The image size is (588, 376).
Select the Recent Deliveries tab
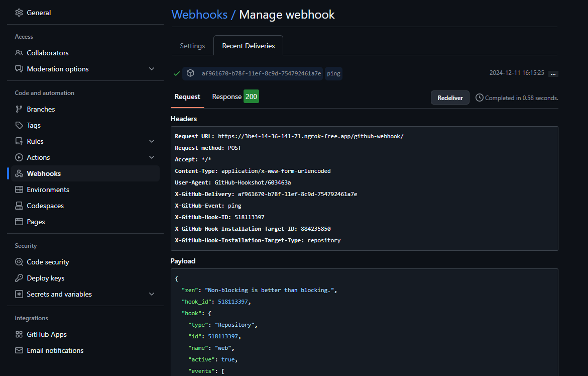pos(248,46)
